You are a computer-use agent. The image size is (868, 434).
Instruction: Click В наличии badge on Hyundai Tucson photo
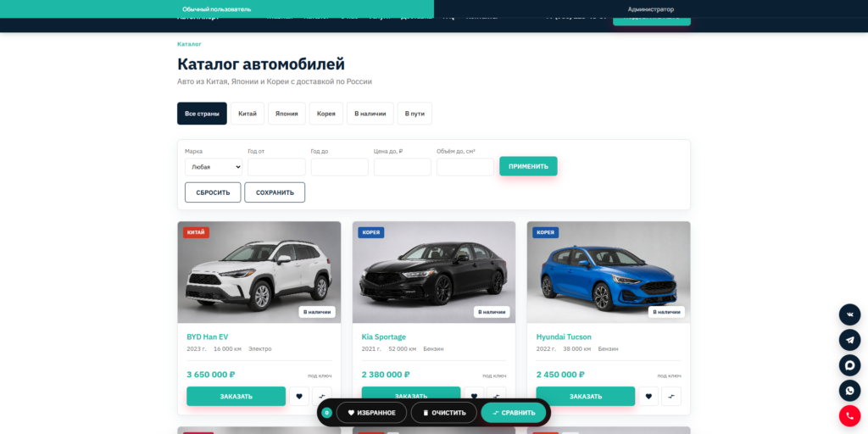coord(666,312)
